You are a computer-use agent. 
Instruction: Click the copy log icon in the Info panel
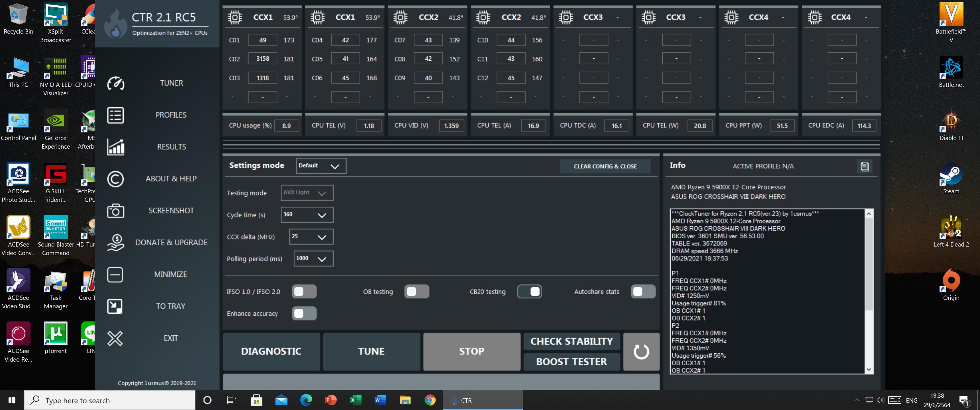pyautogui.click(x=864, y=166)
